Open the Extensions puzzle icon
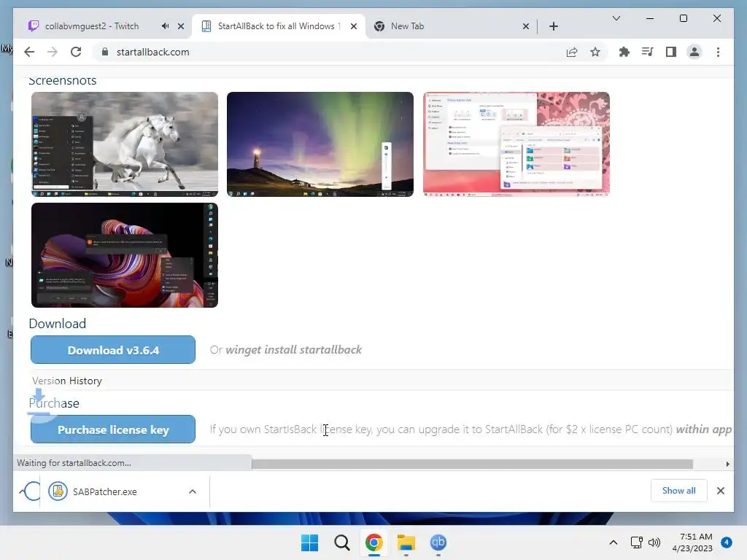Image resolution: width=747 pixels, height=560 pixels. pyautogui.click(x=624, y=52)
